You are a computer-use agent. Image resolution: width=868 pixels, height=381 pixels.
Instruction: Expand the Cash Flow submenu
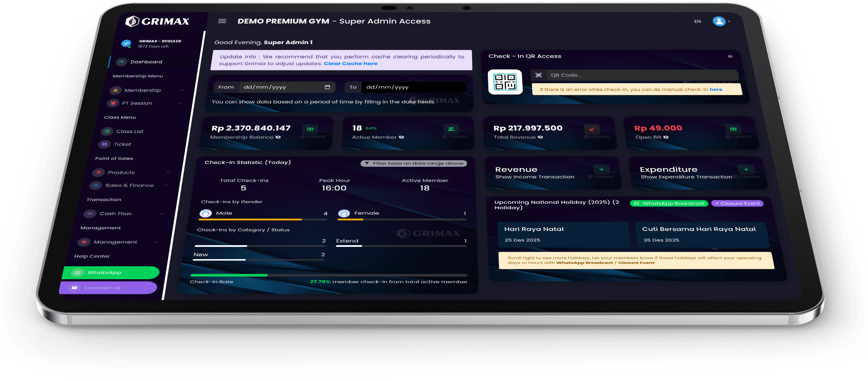pos(161,214)
